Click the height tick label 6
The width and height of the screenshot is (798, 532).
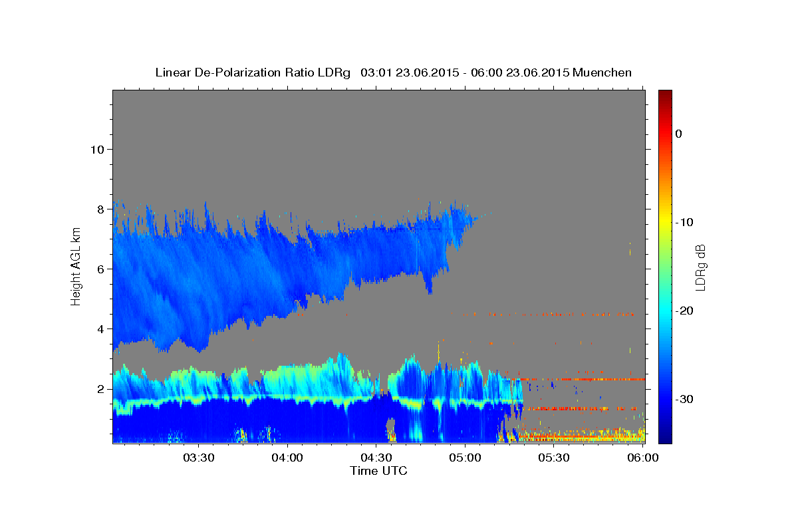(x=101, y=269)
